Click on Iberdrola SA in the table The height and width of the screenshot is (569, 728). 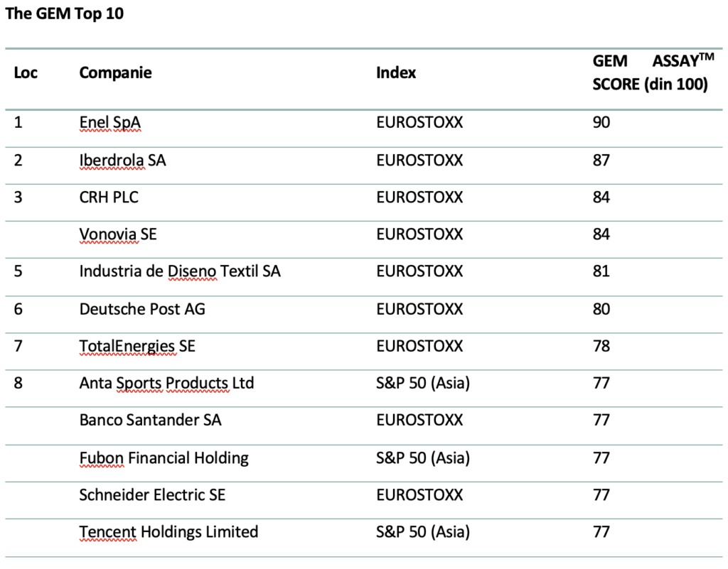[122, 161]
